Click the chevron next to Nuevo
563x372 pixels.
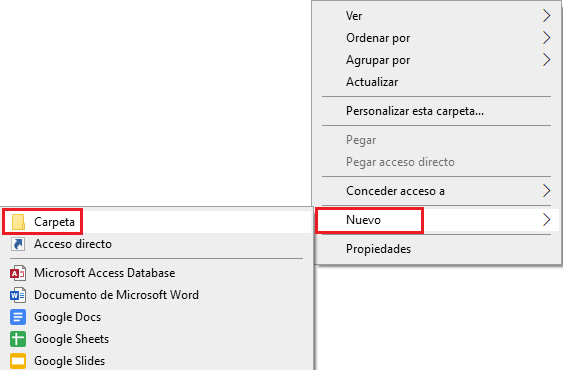point(546,220)
